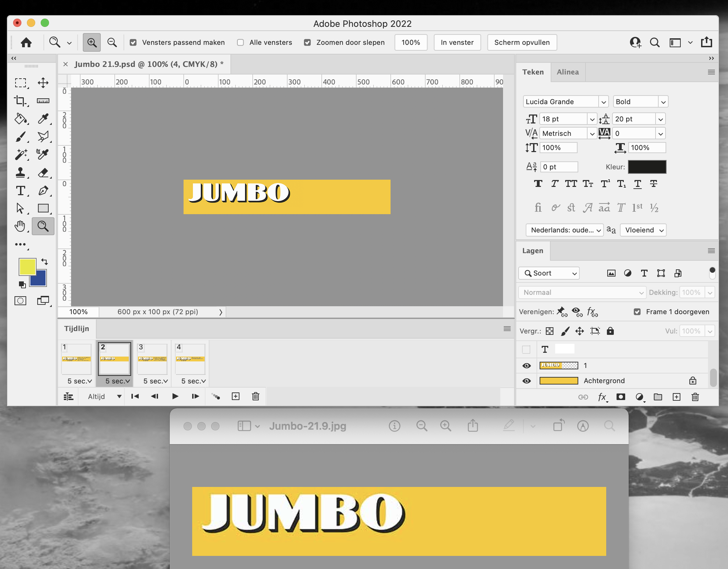Image resolution: width=728 pixels, height=569 pixels.
Task: Toggle Quick Mask mode icon
Action: tap(20, 301)
